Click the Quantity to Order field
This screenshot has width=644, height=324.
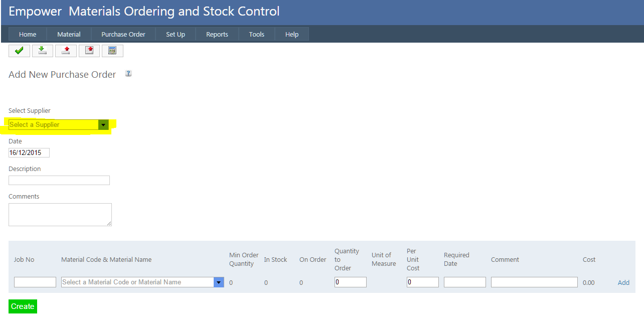point(350,282)
